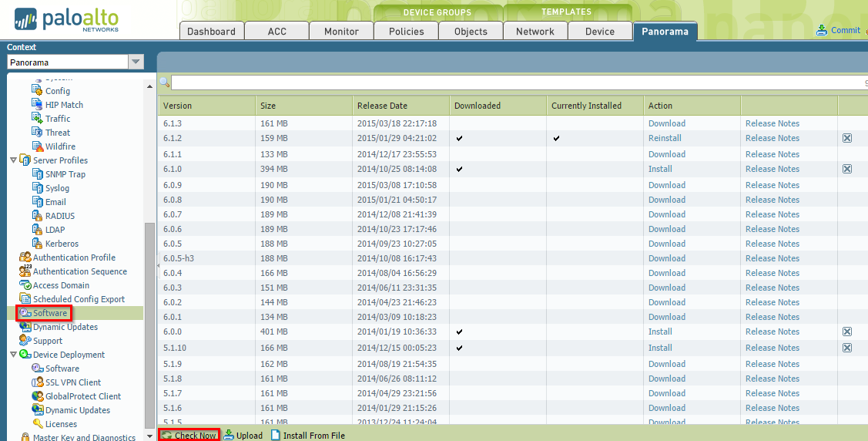
Task: Open the ACC tab
Action: [276, 31]
